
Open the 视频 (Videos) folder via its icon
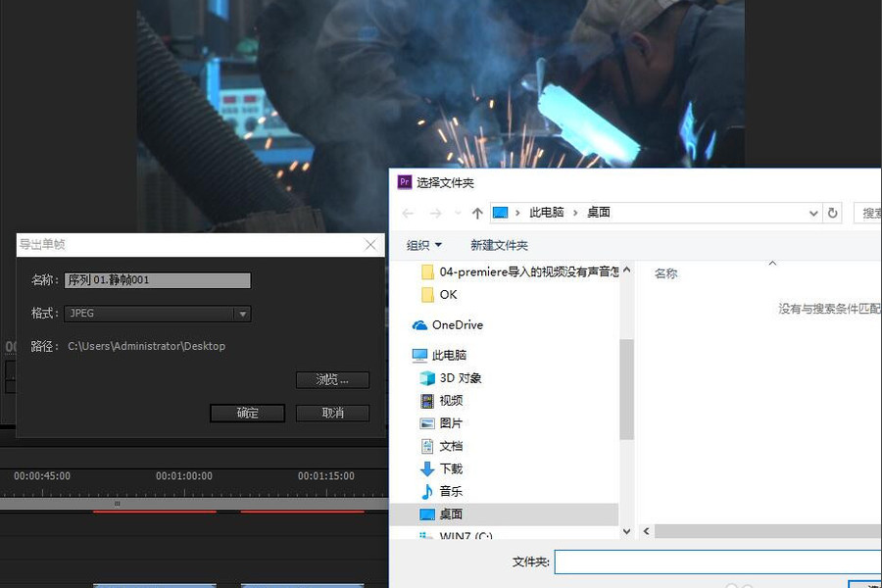click(x=425, y=400)
